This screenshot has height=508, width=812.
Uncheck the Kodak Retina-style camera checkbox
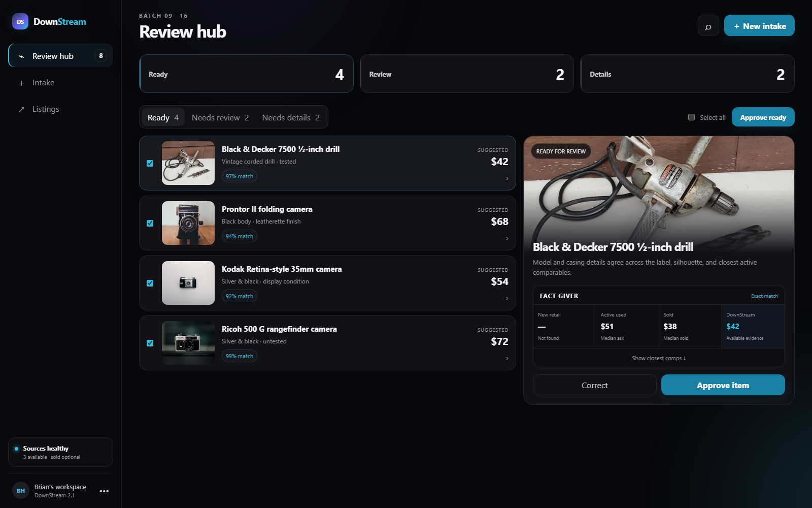click(150, 283)
